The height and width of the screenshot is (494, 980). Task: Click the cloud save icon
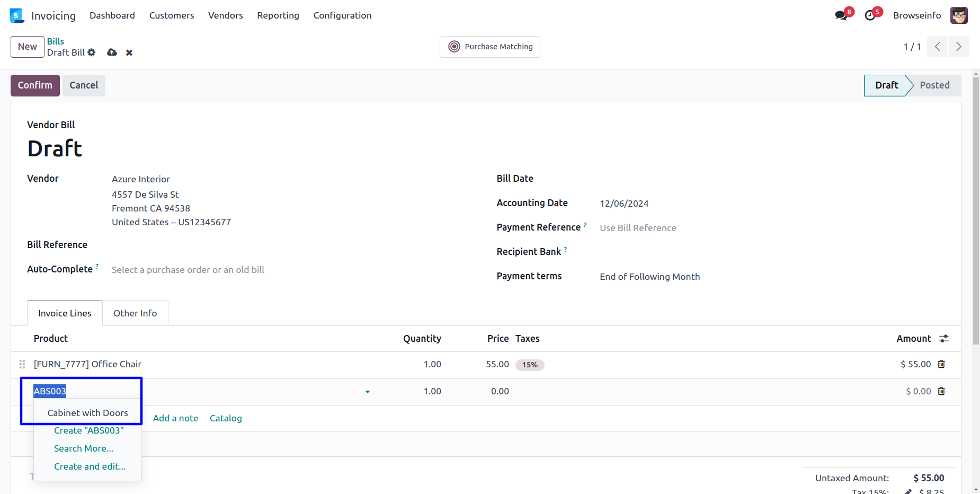click(x=112, y=52)
